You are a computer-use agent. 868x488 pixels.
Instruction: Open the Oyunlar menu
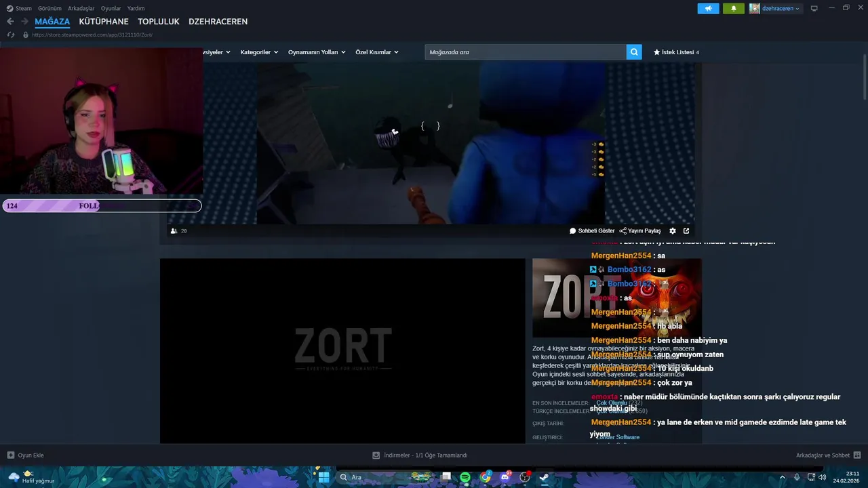(x=111, y=8)
